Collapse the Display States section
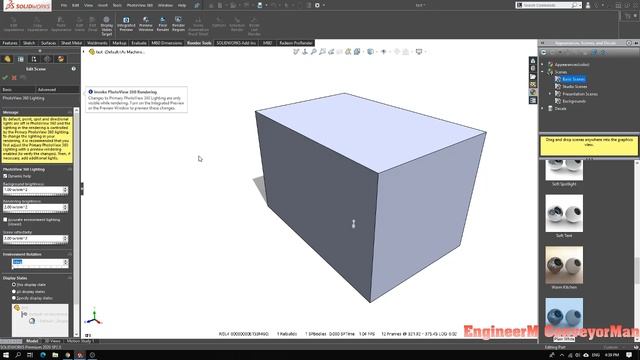 [x=69, y=278]
